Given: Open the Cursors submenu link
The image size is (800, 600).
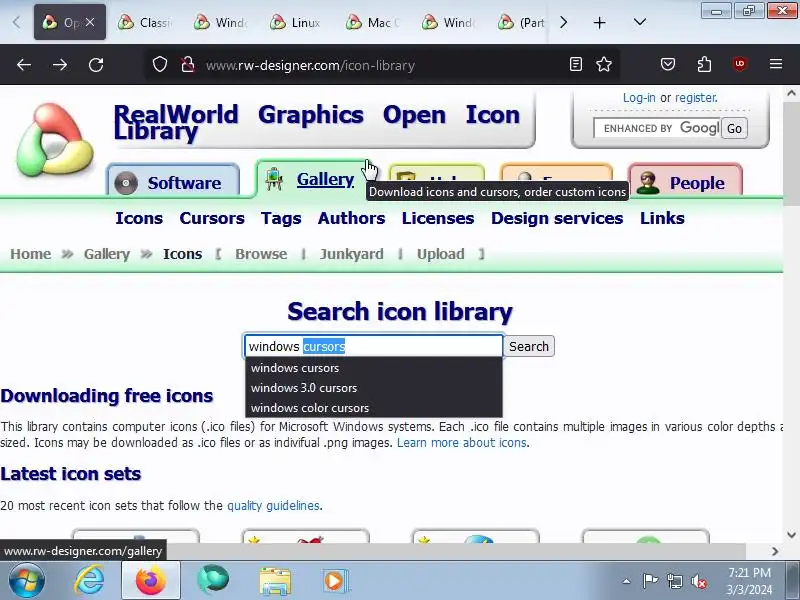Looking at the screenshot, I should 212,218.
